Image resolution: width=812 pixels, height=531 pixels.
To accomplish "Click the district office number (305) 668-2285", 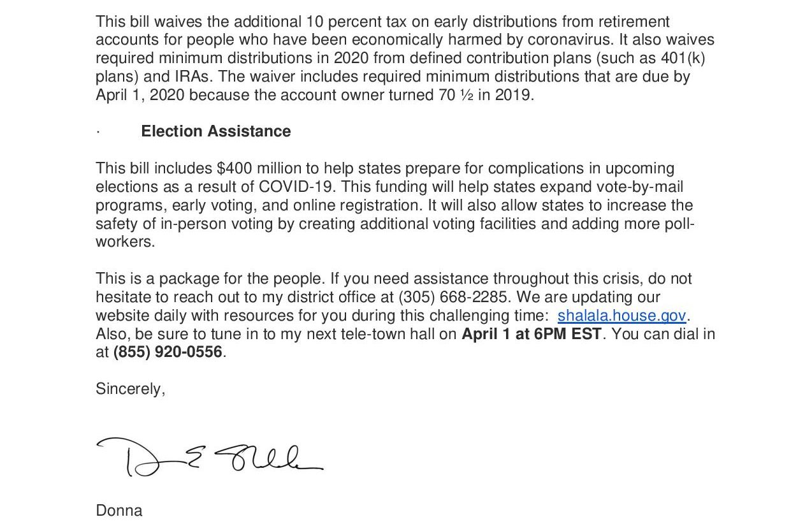I will [x=453, y=297].
